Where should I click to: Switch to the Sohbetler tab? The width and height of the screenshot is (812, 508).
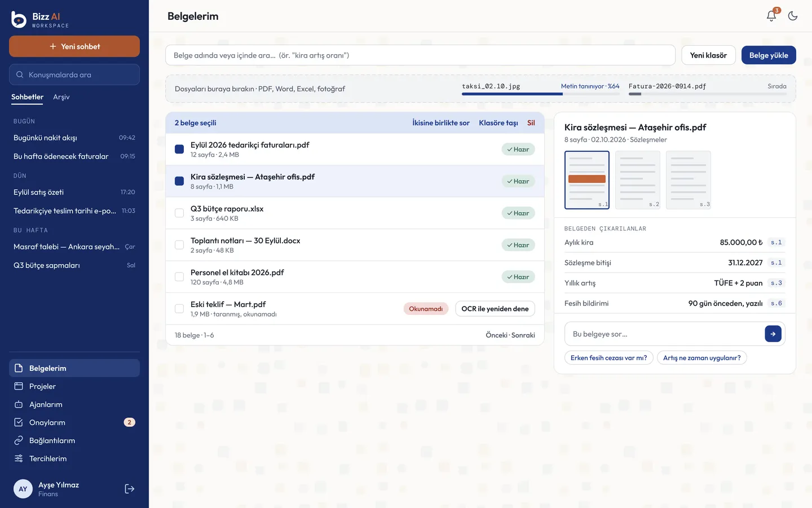27,97
